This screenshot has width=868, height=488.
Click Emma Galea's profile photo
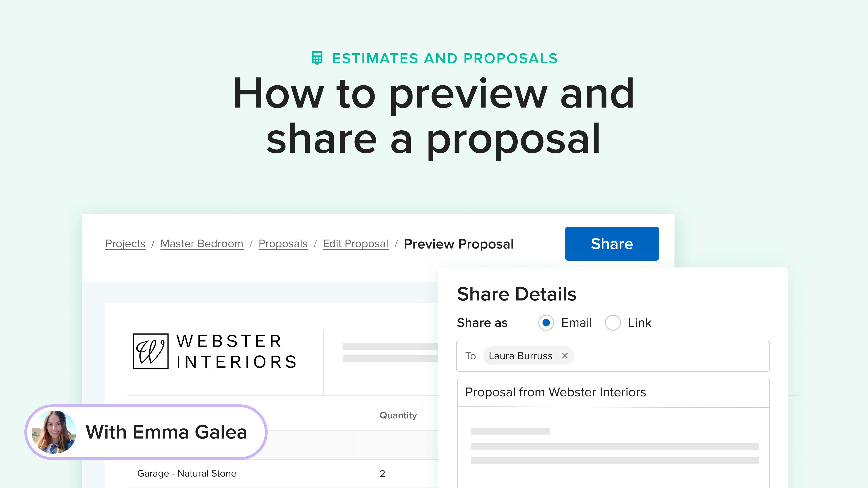coord(54,432)
